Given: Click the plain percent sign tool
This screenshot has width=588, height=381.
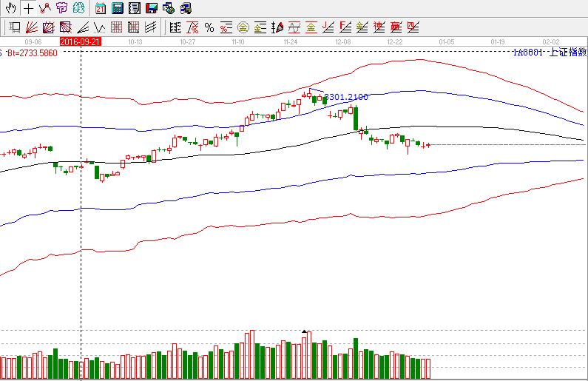Looking at the screenshot, I should [209, 28].
